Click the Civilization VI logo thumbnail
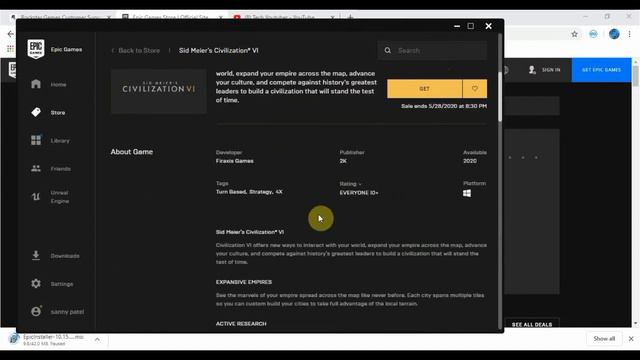Image resolution: width=640 pixels, height=360 pixels. 159,91
